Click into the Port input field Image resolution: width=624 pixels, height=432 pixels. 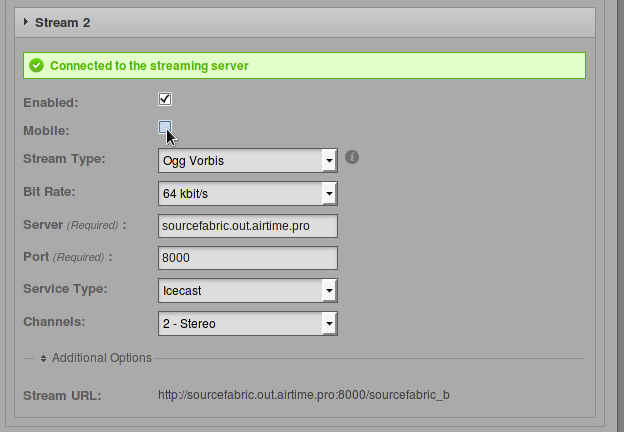click(x=248, y=258)
